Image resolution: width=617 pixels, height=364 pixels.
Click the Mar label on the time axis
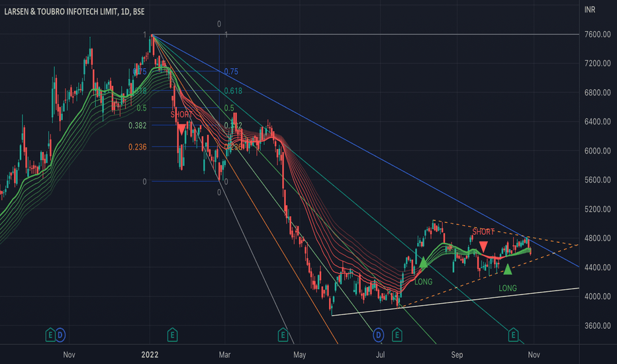(224, 355)
